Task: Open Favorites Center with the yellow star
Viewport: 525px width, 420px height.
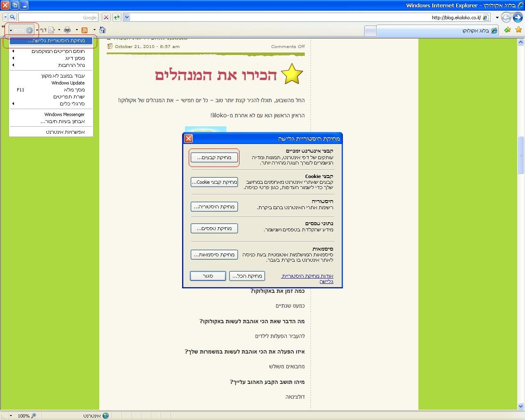Action: point(519,30)
